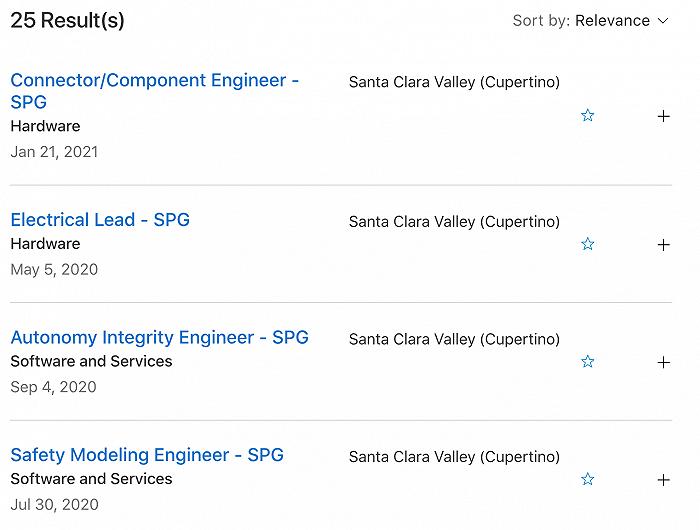Click the Sep 4, 2020 posting date
The height and width of the screenshot is (530, 700).
(x=53, y=387)
